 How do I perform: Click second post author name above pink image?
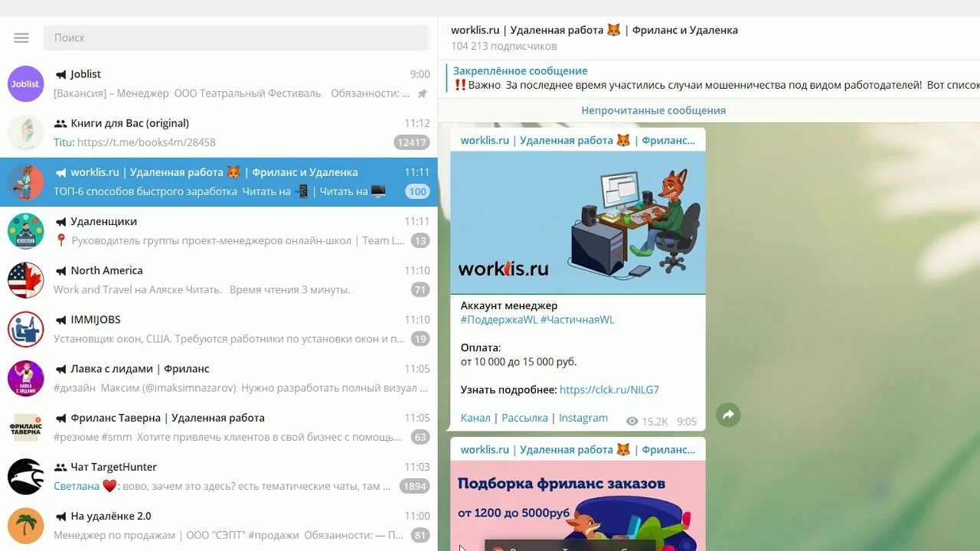[577, 449]
